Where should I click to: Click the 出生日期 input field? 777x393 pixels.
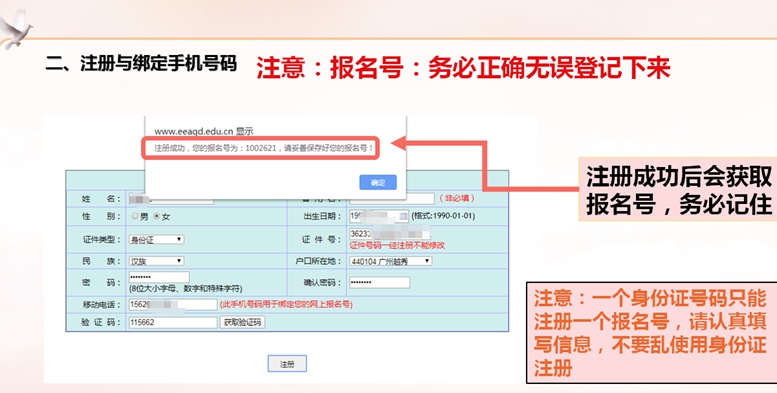(x=379, y=216)
